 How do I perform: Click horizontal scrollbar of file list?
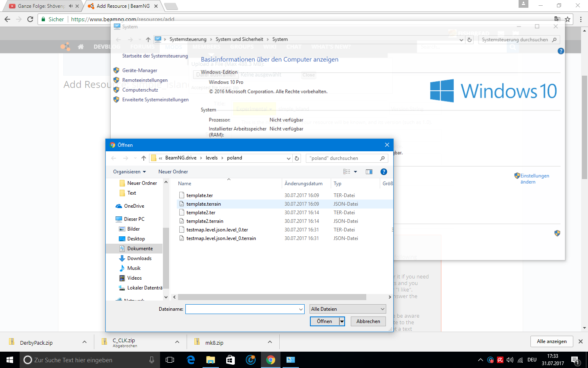[x=272, y=297]
